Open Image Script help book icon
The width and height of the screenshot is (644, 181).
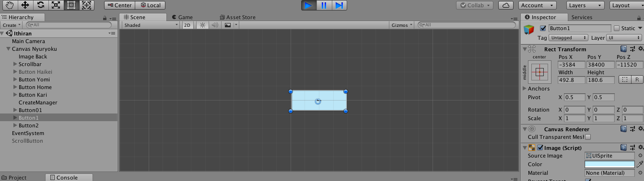point(623,147)
